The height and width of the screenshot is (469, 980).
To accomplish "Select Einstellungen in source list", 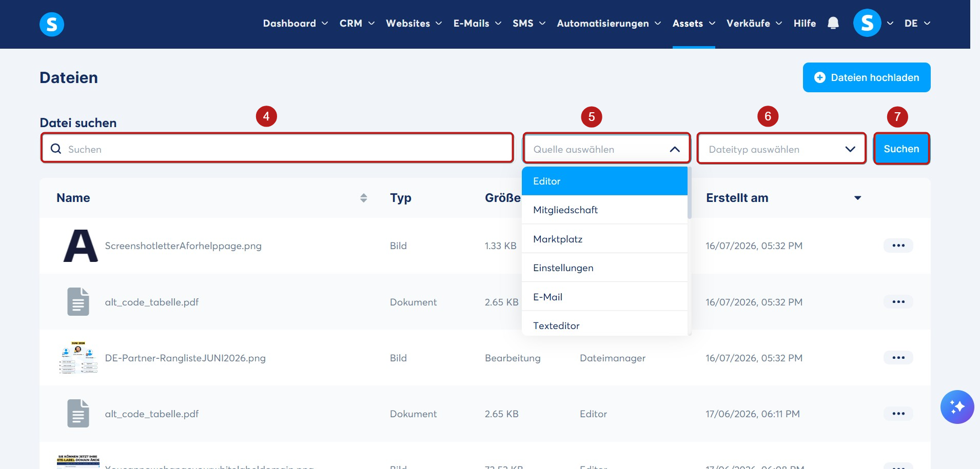I will [x=604, y=268].
